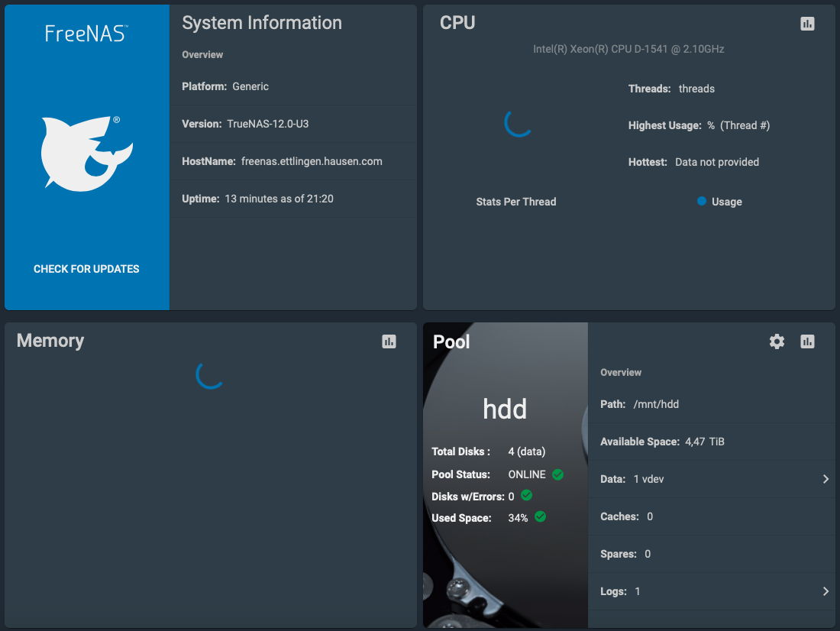Click the Memory widget loading spinner
Image resolution: width=840 pixels, height=631 pixels.
click(x=210, y=374)
